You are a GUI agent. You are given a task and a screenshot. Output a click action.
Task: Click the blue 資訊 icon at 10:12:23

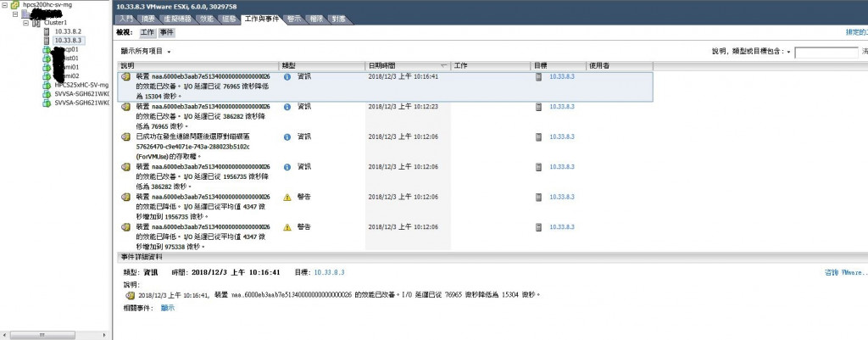[x=287, y=106]
